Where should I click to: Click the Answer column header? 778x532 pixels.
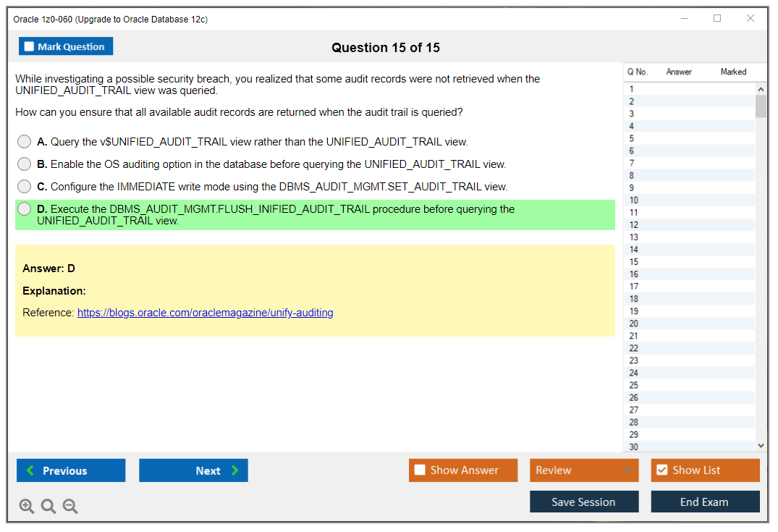point(678,72)
